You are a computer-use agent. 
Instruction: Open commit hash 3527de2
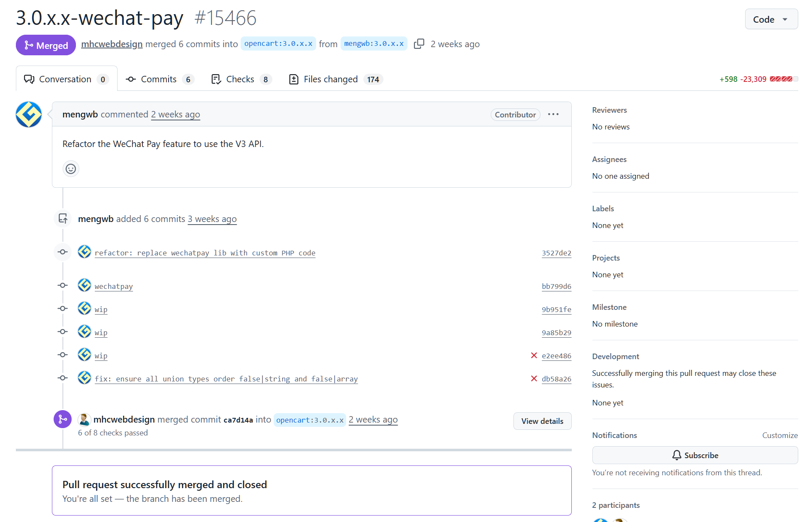(x=556, y=253)
